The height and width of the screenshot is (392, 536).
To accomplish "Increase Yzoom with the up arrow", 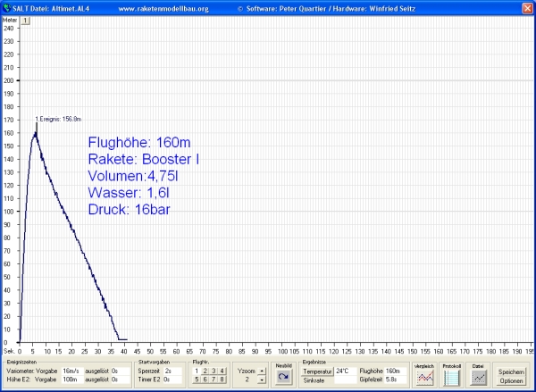I will coord(261,371).
